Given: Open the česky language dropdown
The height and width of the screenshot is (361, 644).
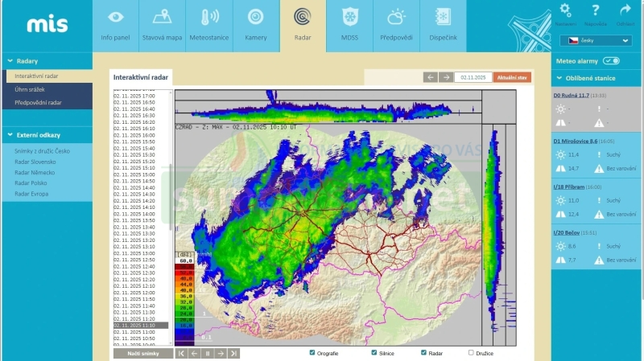Looking at the screenshot, I should pos(600,40).
